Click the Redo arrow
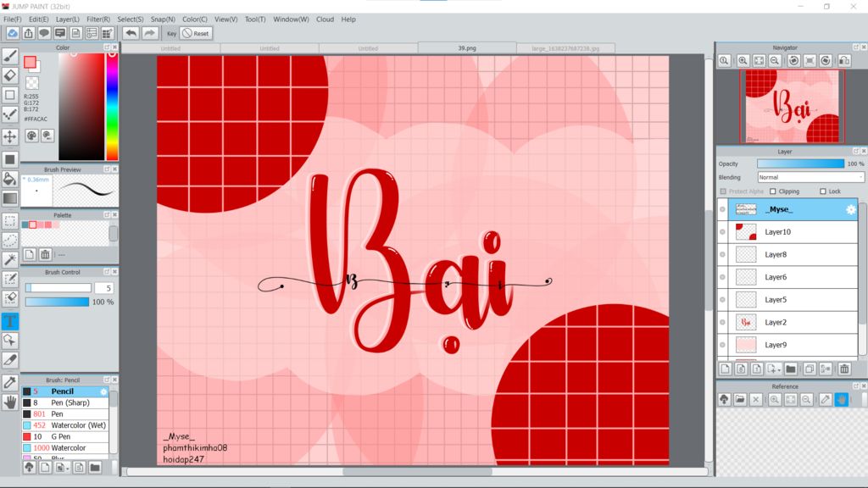The height and width of the screenshot is (488, 868). pos(149,33)
